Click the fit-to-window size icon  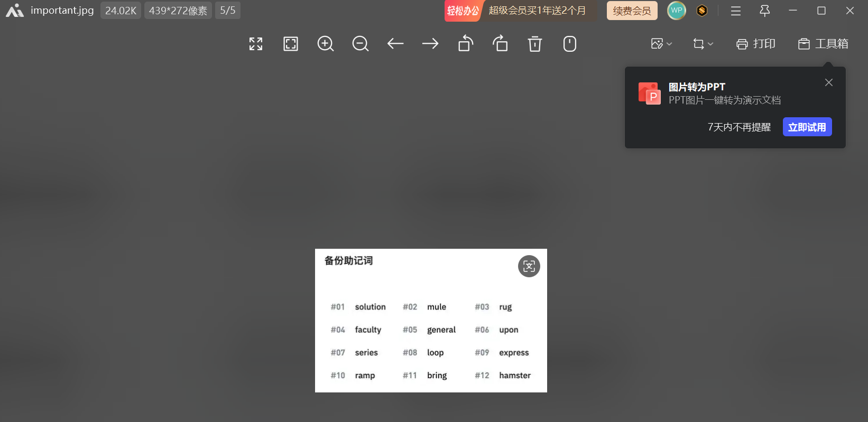pos(291,44)
